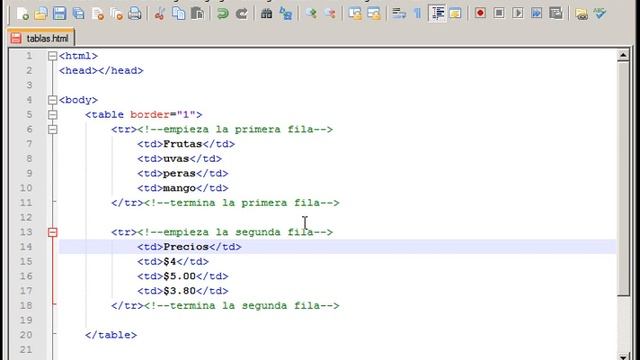This screenshot has width=640, height=360.
Task: Click the text "Frutas" on line 7
Action: [182, 144]
